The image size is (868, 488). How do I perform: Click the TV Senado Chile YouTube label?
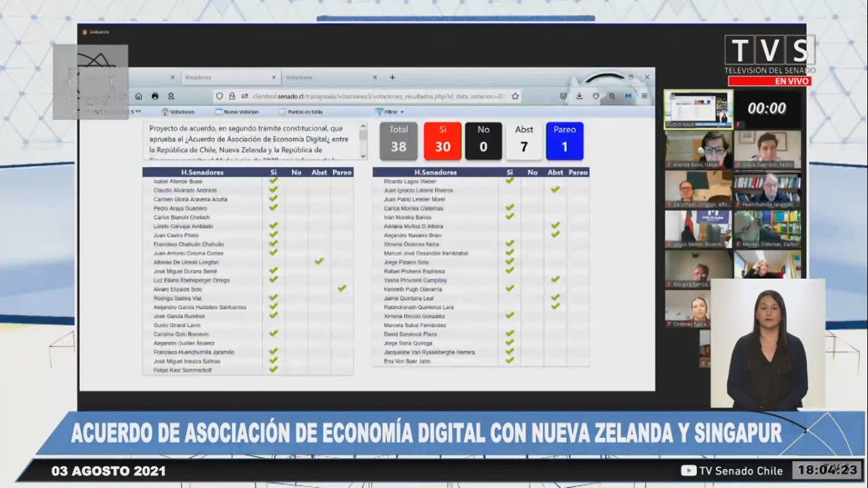tap(732, 470)
